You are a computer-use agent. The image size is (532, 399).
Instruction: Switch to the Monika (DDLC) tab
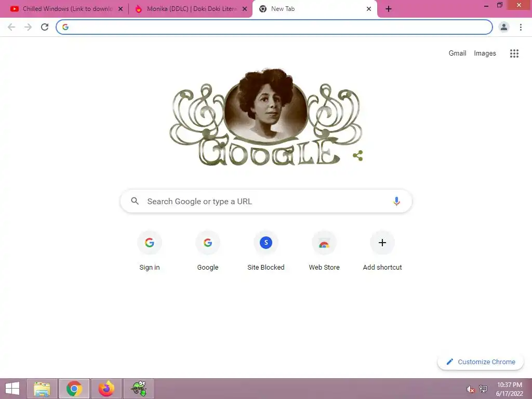191,9
